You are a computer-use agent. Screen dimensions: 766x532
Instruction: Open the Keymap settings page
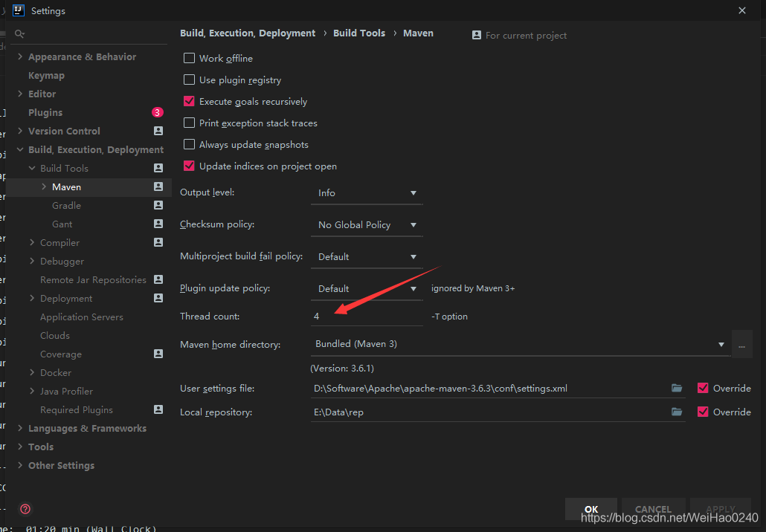tap(46, 75)
